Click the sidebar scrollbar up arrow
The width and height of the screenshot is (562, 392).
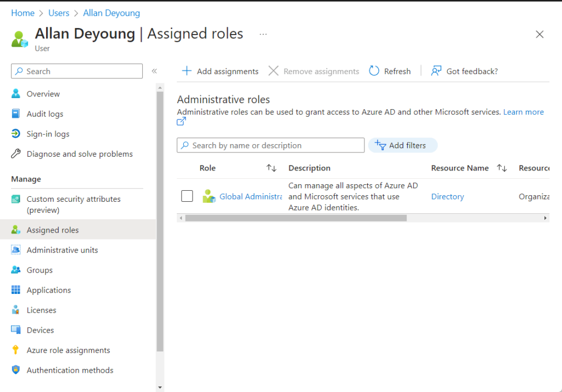(x=160, y=88)
